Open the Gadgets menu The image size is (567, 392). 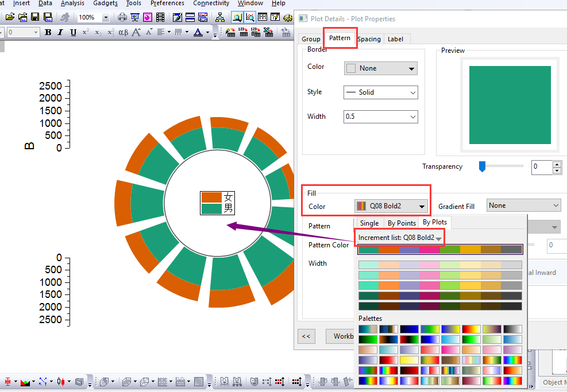click(105, 3)
